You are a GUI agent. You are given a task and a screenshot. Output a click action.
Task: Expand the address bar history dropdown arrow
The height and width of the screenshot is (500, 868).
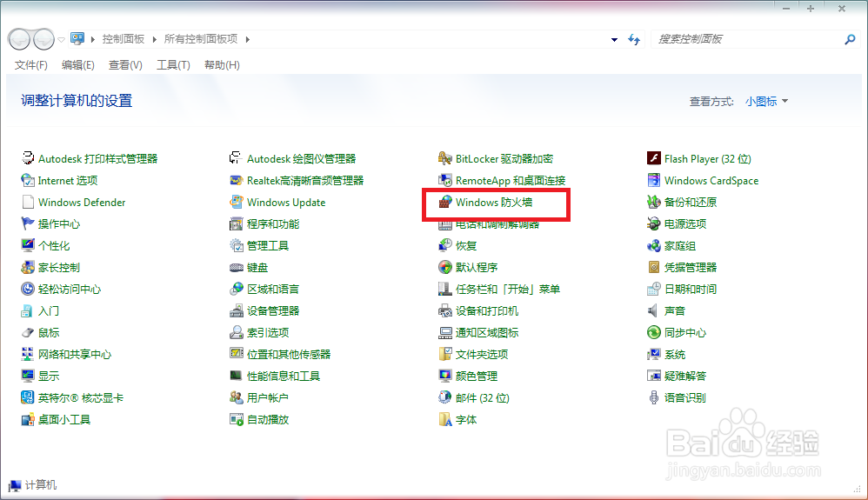[x=614, y=39]
